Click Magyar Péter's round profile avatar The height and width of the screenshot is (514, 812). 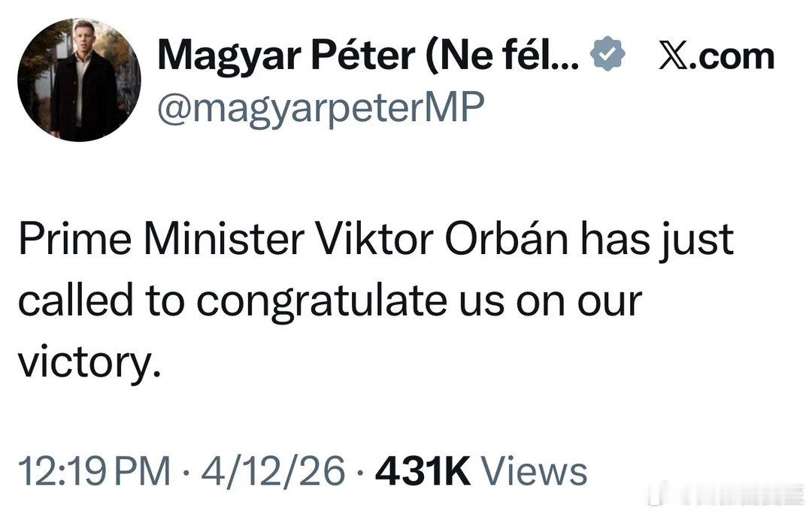79,80
